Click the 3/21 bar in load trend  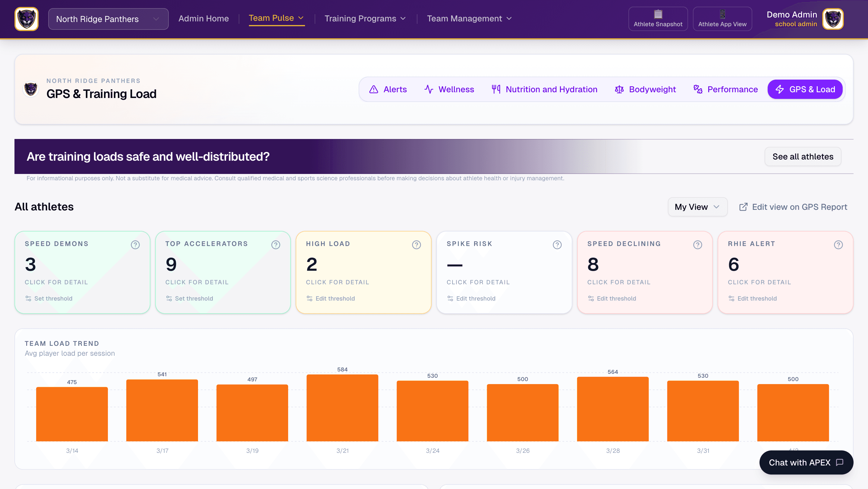(x=342, y=408)
